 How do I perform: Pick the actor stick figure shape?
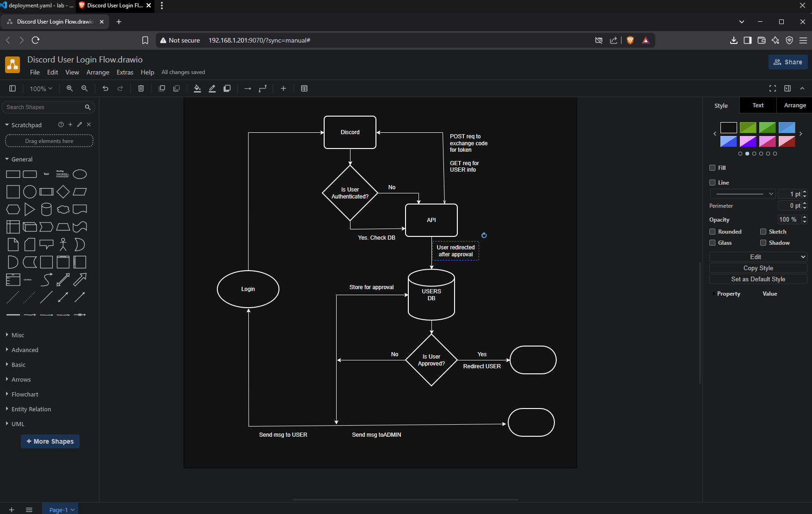tap(63, 244)
